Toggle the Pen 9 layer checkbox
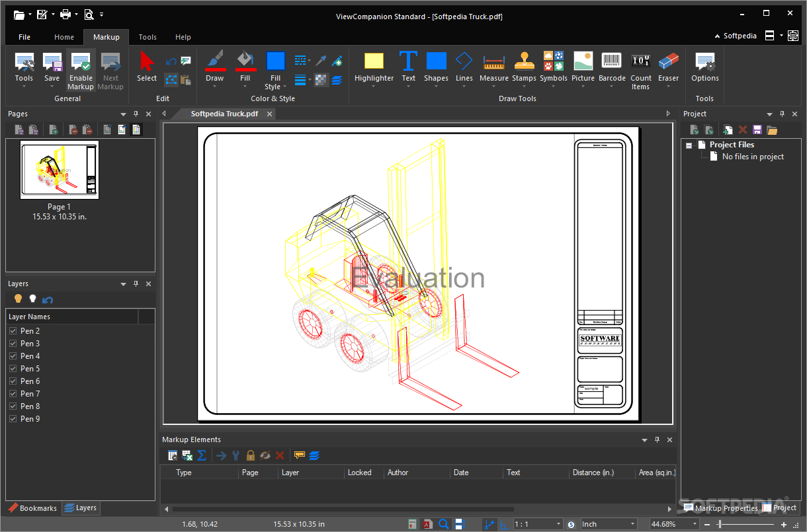The image size is (807, 532). 13,419
